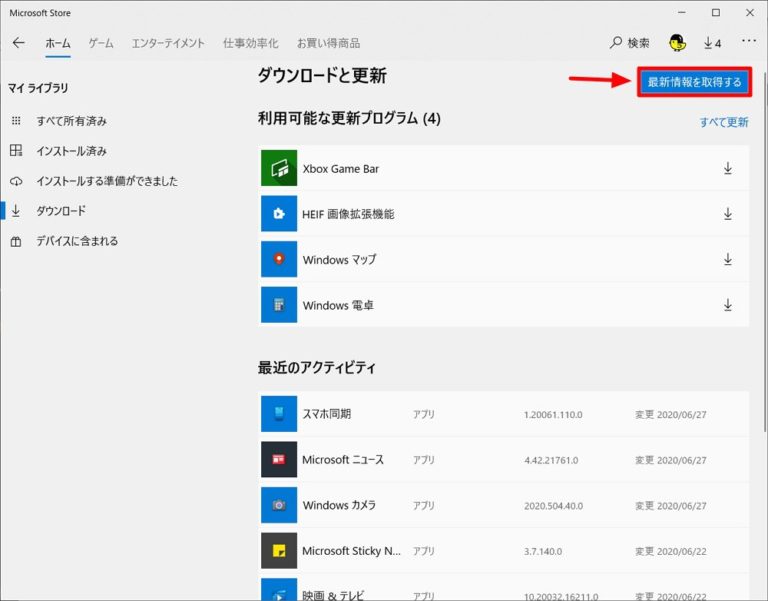Viewport: 768px width, 601px height.
Task: Select the 仕事効率化 tab
Action: click(250, 43)
